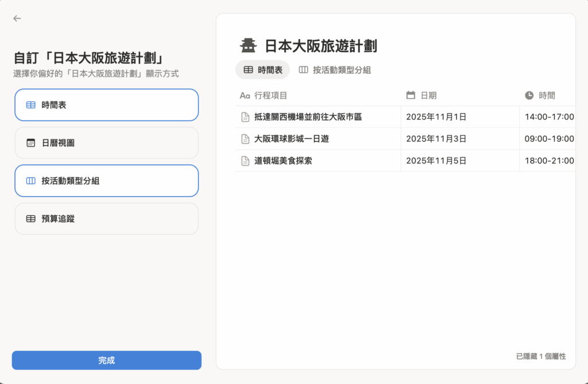The width and height of the screenshot is (588, 384).
Task: Select the 2025年11月3日 date cell
Action: 436,139
